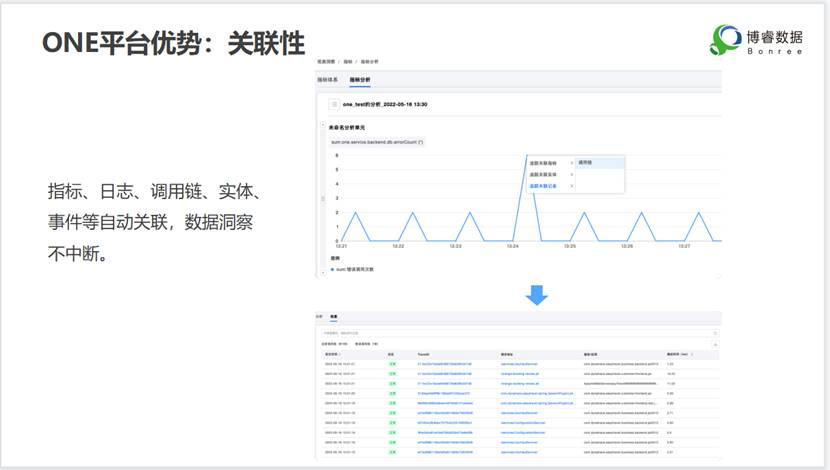Click the collapse handle left of the chart
830x470 pixels.
pyautogui.click(x=322, y=198)
